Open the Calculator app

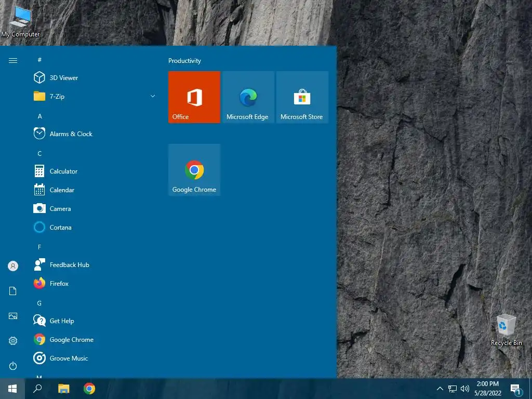coord(95,171)
